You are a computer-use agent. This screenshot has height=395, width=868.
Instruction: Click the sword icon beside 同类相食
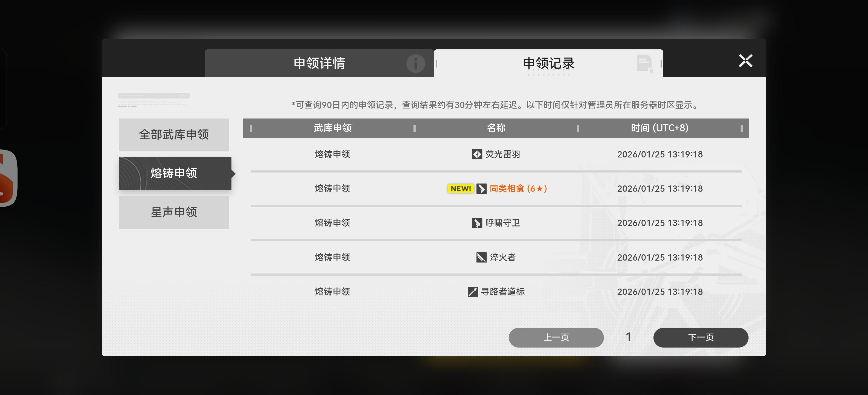click(481, 188)
